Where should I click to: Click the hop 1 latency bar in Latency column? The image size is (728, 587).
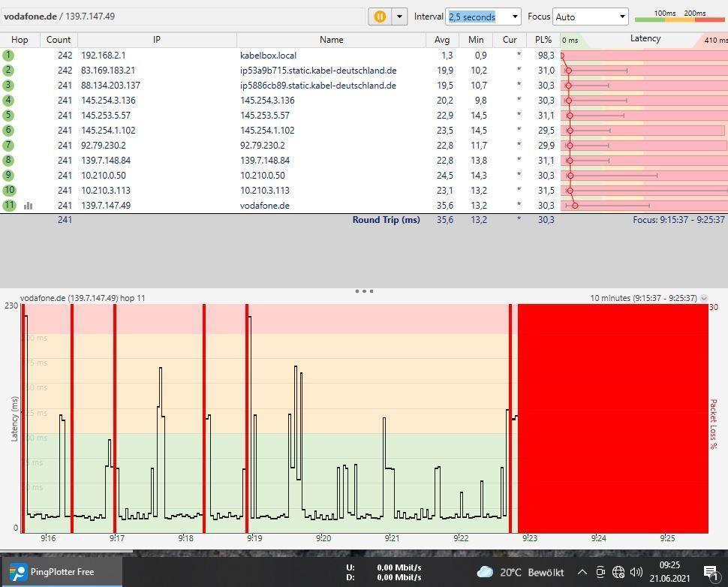[644, 56]
